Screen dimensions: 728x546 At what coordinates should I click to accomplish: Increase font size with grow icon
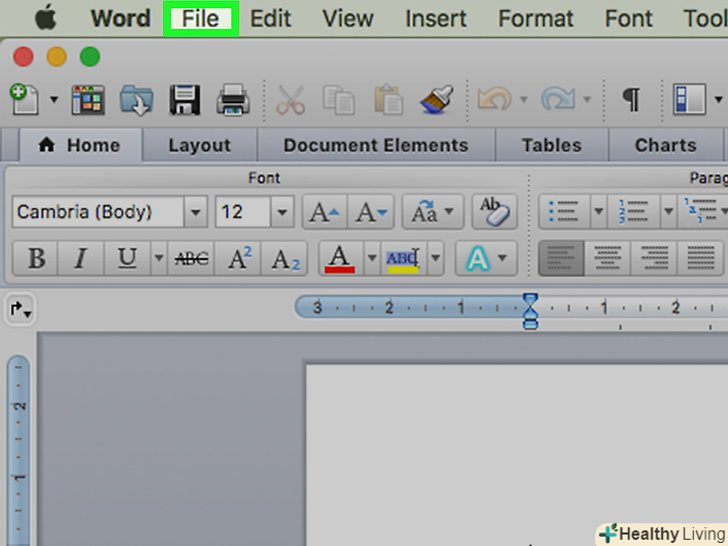[325, 212]
